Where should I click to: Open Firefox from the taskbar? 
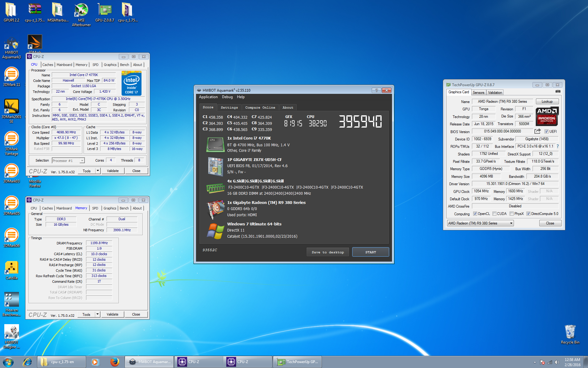[115, 362]
